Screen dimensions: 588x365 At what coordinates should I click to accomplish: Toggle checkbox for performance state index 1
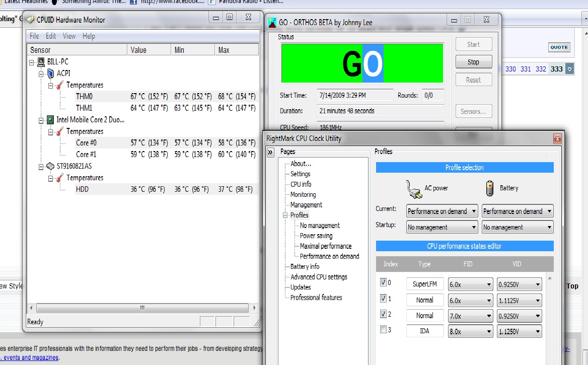pyautogui.click(x=383, y=298)
